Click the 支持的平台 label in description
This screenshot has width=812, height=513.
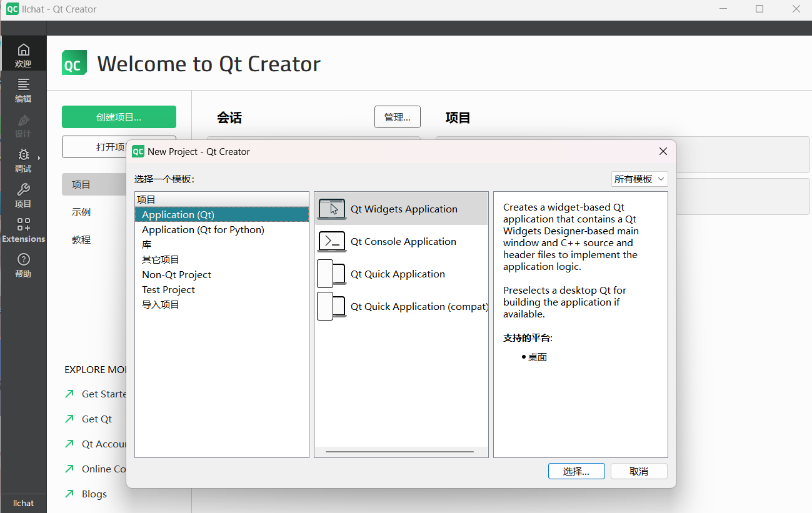pos(528,338)
